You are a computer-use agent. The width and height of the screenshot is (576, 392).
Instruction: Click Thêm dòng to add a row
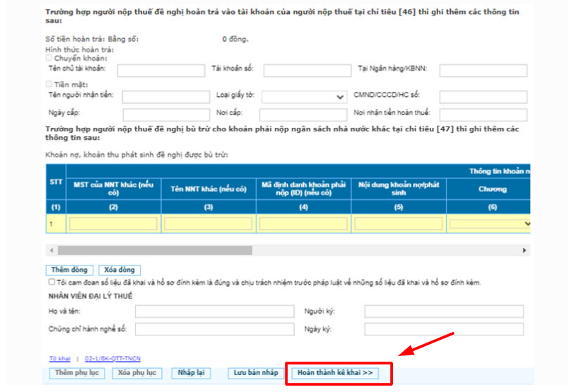click(x=69, y=270)
